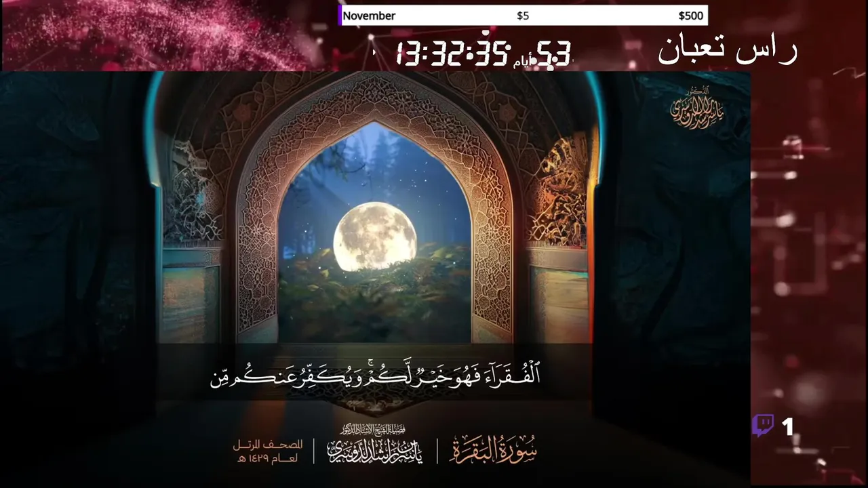Click the Quran verse subtitle line
The width and height of the screenshot is (868, 488).
pos(375,375)
